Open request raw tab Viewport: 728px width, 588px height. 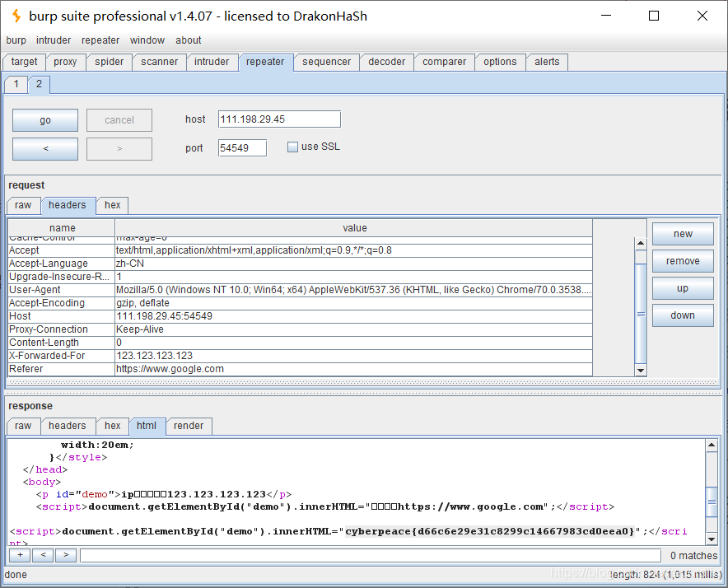tap(23, 205)
